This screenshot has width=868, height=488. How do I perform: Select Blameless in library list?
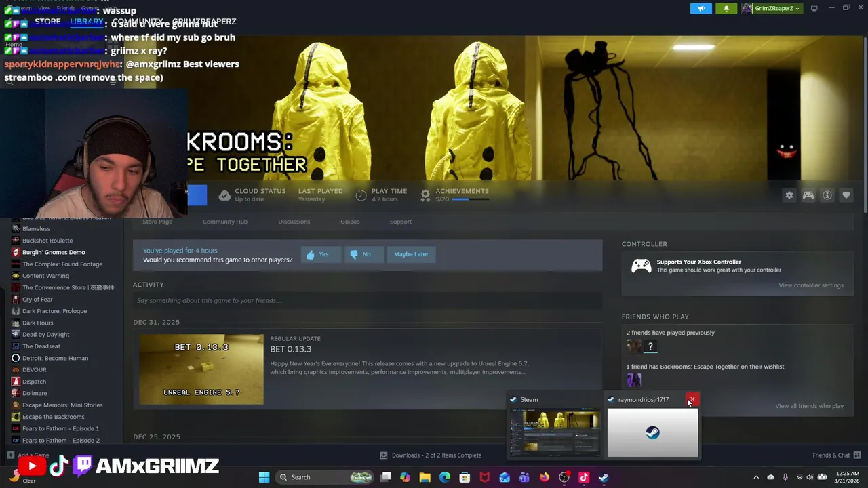36,228
